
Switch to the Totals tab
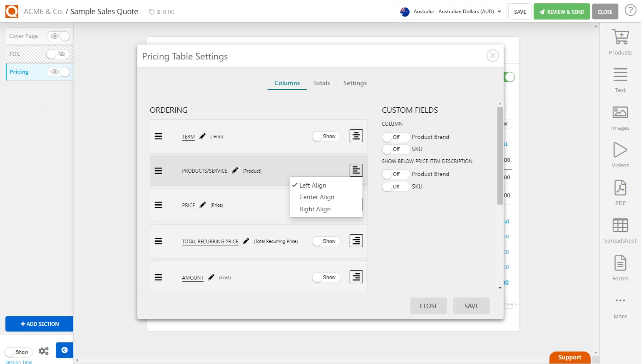[x=321, y=83]
